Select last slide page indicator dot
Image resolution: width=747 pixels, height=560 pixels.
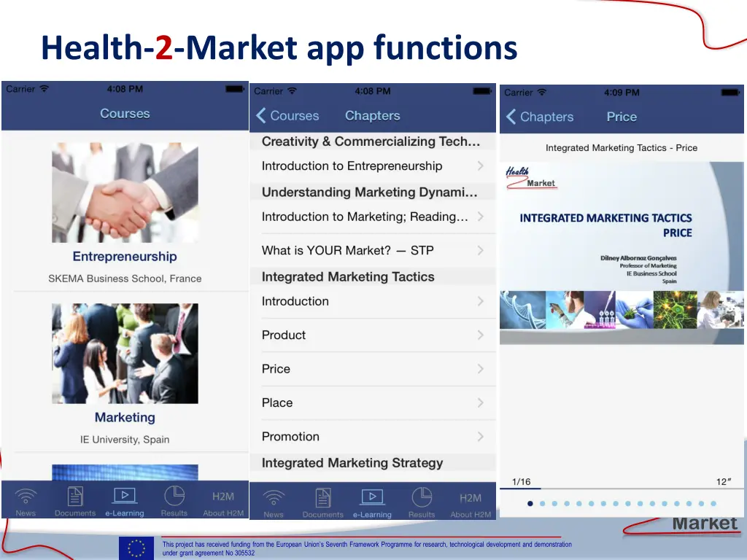713,503
